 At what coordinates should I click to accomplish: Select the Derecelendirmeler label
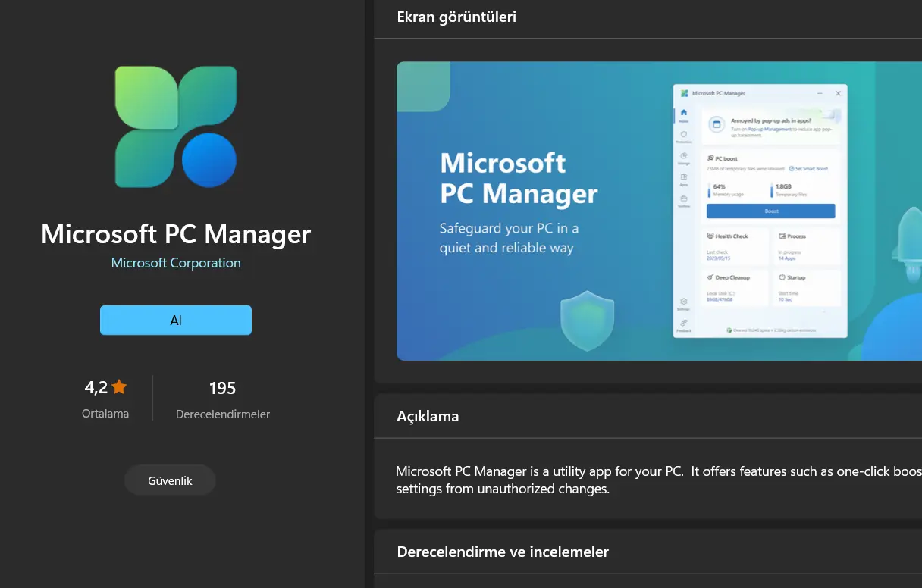(223, 414)
